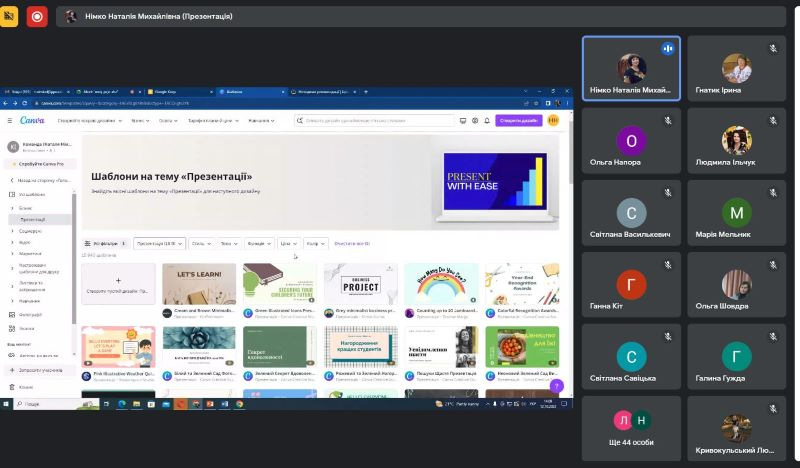Open Canva settings gear icon
800x468 pixels.
pos(475,120)
